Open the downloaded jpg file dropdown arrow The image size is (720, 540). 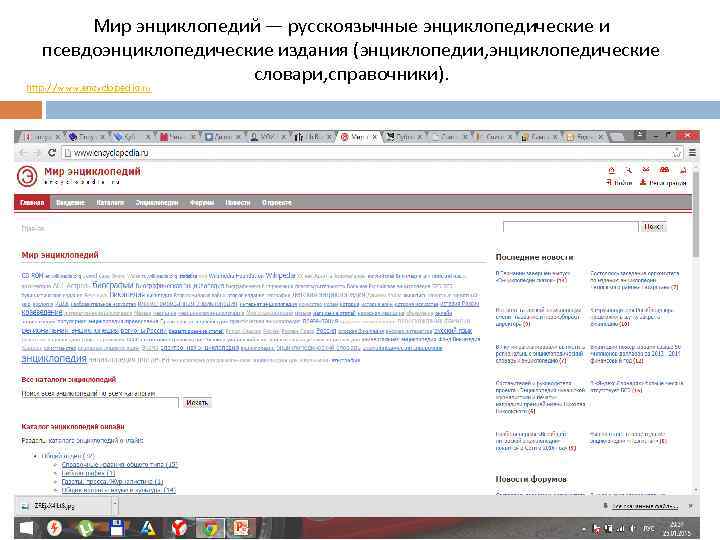click(x=115, y=506)
